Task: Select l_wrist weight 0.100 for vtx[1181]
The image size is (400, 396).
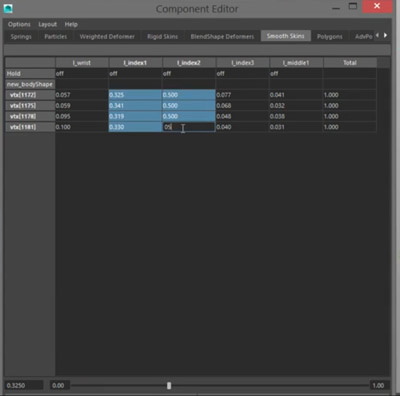Action: 82,127
